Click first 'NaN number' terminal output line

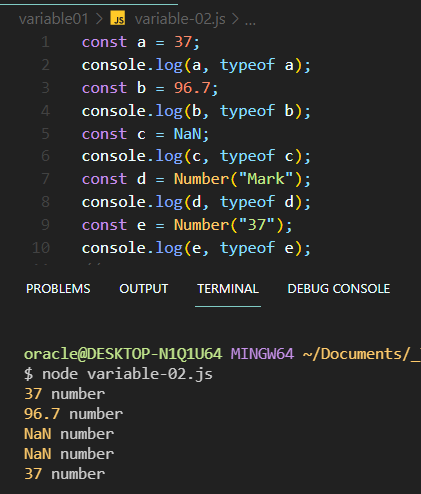pyautogui.click(x=69, y=434)
